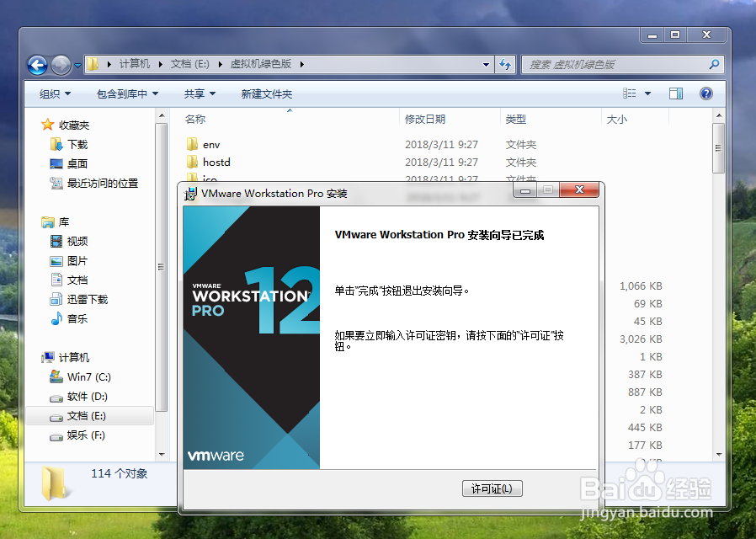The height and width of the screenshot is (539, 756).
Task: Click the refresh button next to address bar
Action: click(x=505, y=65)
